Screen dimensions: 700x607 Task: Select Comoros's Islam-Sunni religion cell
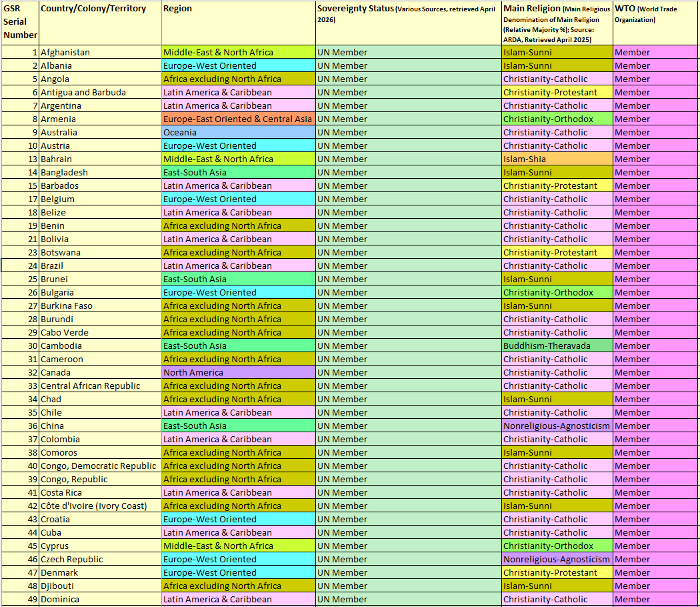tap(557, 452)
